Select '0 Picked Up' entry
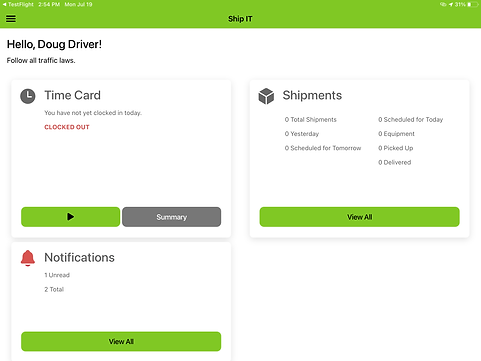This screenshot has height=361, width=481. pos(395,148)
